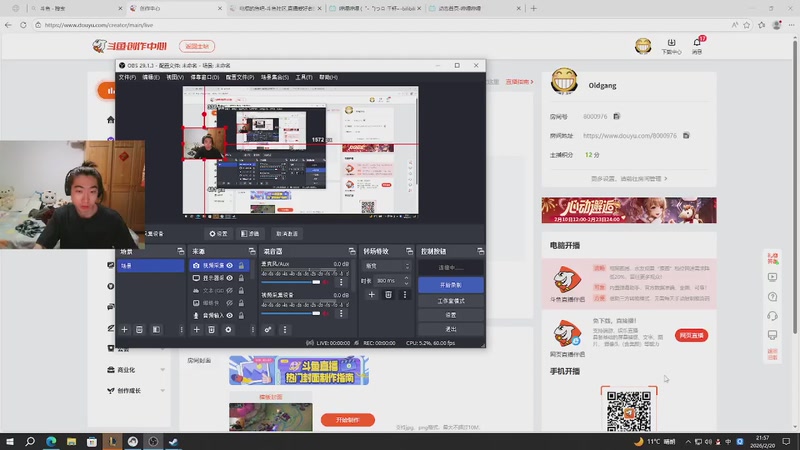Pop out the Scene Transitions dock

click(409, 251)
